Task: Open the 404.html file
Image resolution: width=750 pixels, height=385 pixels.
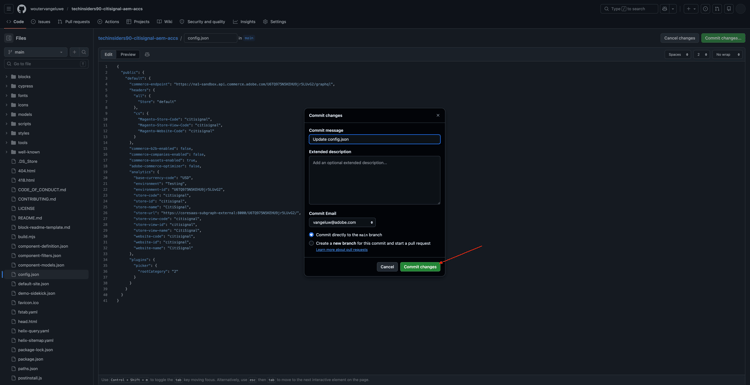Action: [26, 171]
